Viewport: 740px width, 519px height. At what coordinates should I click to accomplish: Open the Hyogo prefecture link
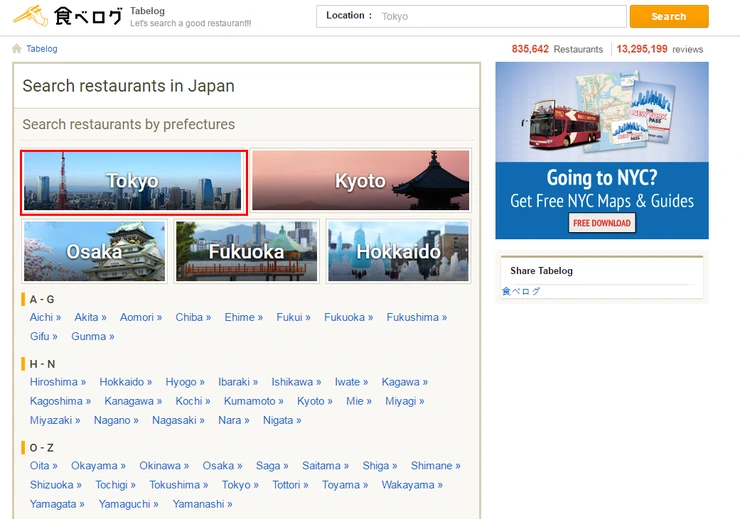point(185,382)
